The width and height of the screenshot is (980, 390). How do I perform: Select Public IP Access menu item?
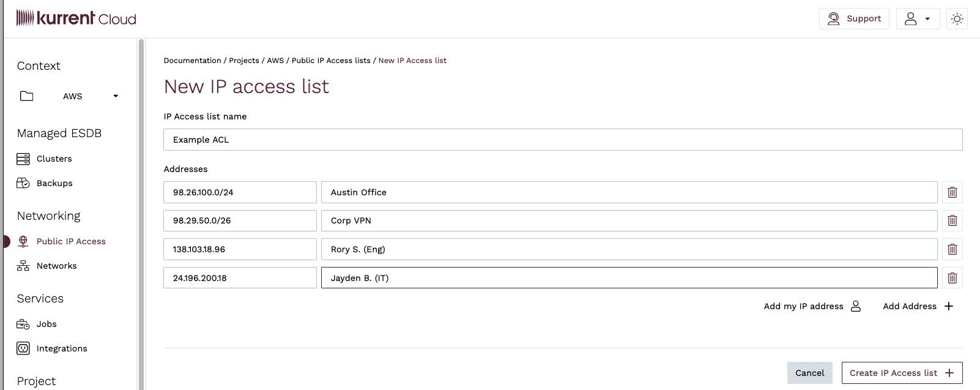coord(71,241)
